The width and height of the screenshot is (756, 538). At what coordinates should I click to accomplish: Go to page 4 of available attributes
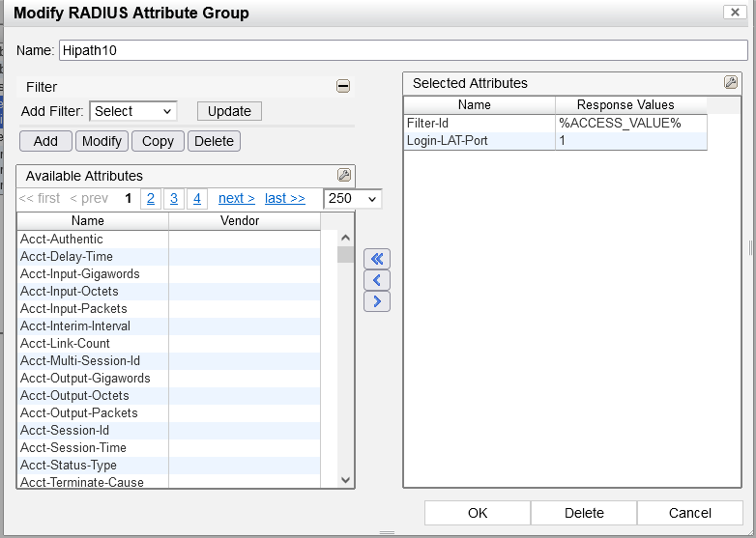[x=196, y=198]
